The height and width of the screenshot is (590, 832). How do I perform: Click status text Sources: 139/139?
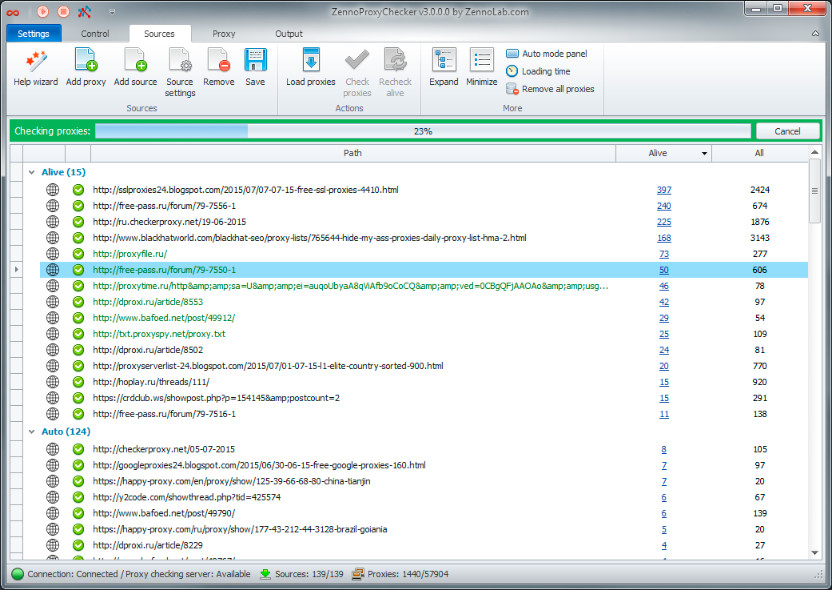click(309, 574)
